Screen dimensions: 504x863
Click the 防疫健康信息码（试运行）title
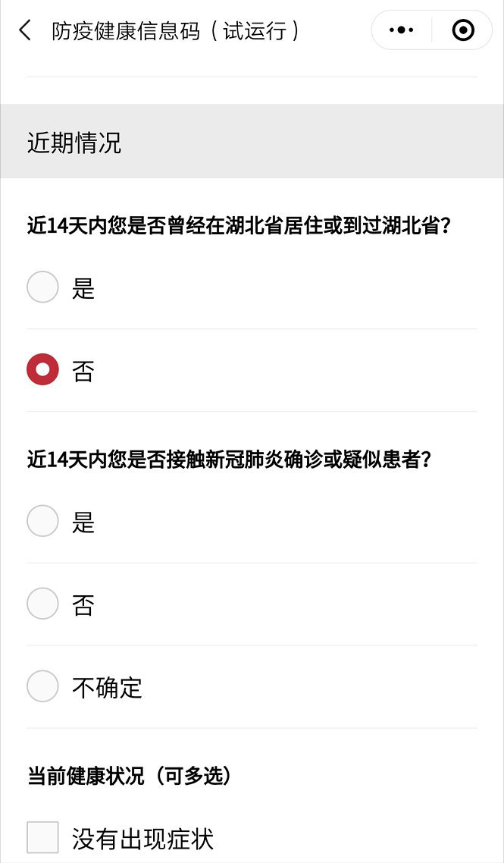click(x=176, y=30)
